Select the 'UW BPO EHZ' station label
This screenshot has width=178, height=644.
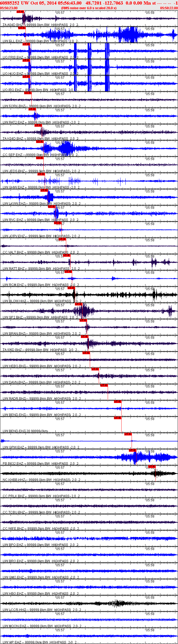point(13,545)
